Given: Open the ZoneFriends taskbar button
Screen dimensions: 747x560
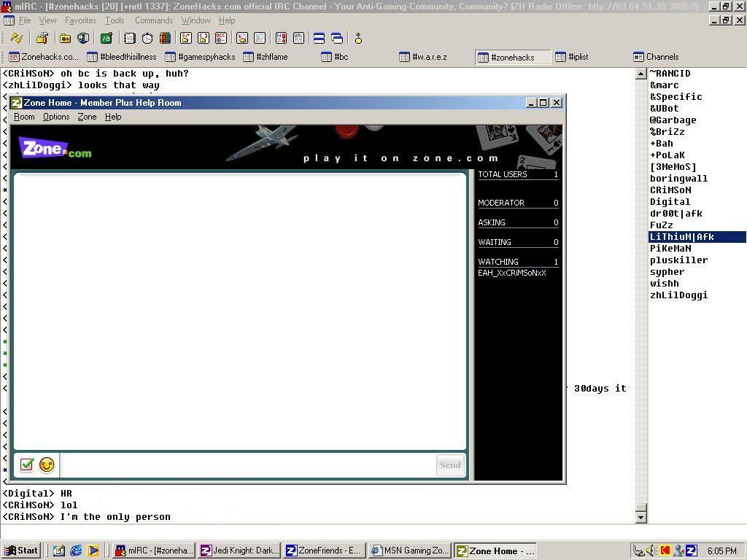Looking at the screenshot, I should coord(325,551).
